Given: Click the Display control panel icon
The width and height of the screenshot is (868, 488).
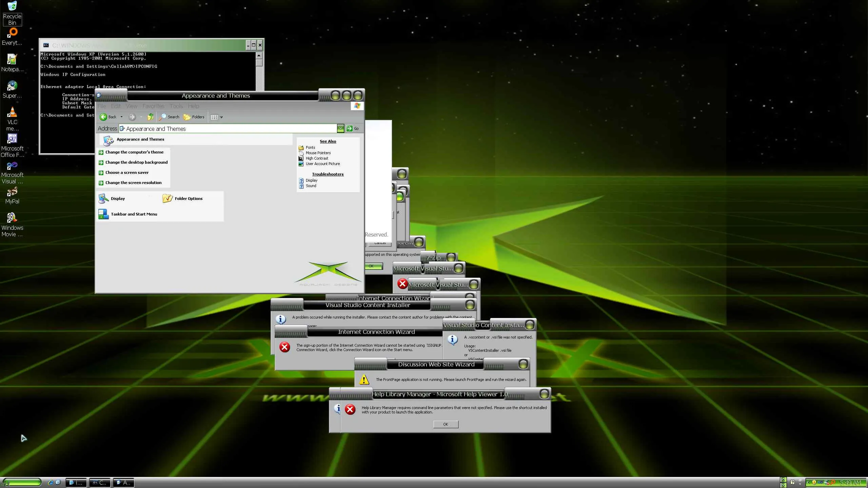Looking at the screenshot, I should point(104,199).
